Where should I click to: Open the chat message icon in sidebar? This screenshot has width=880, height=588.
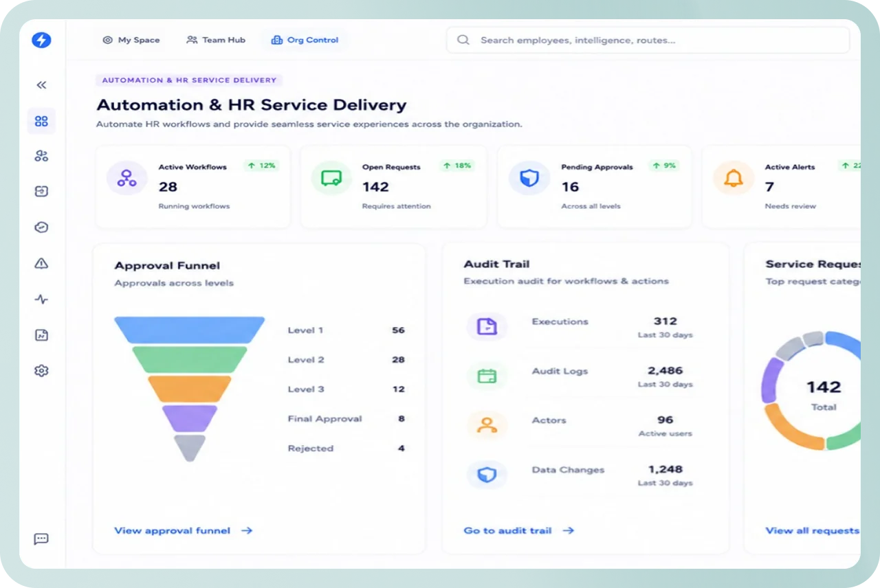[41, 539]
